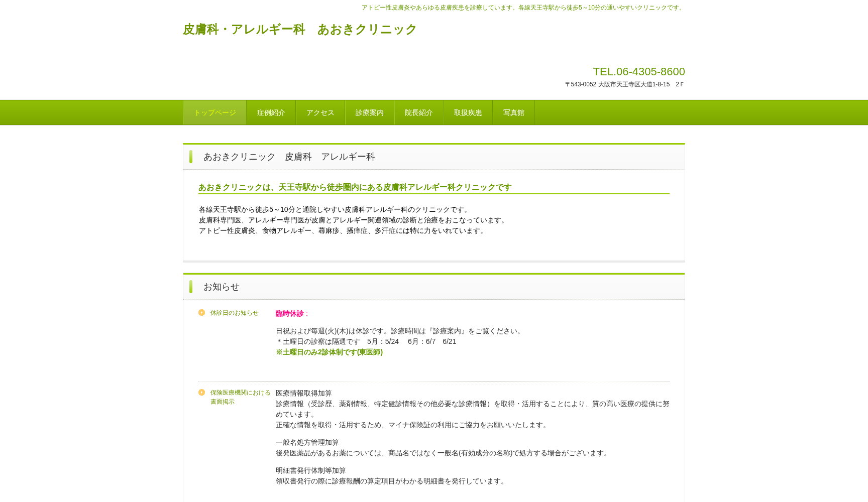Go to the アクセス page
The image size is (868, 502).
(320, 112)
